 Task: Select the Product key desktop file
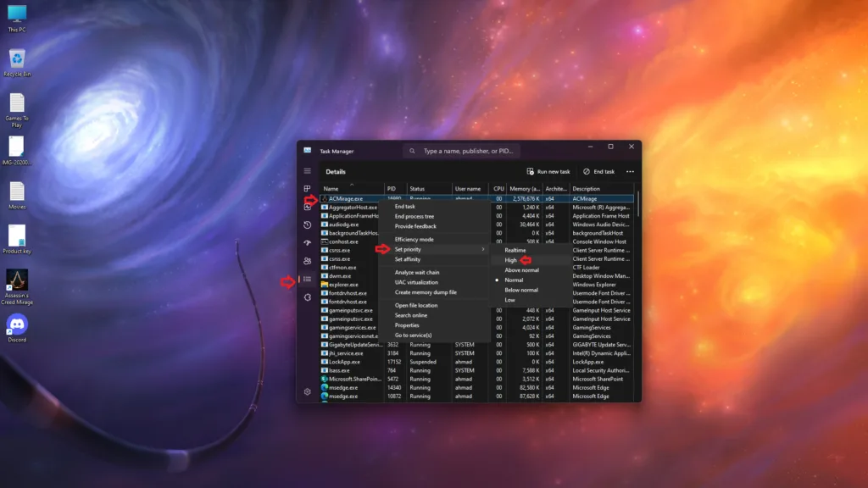pos(17,239)
